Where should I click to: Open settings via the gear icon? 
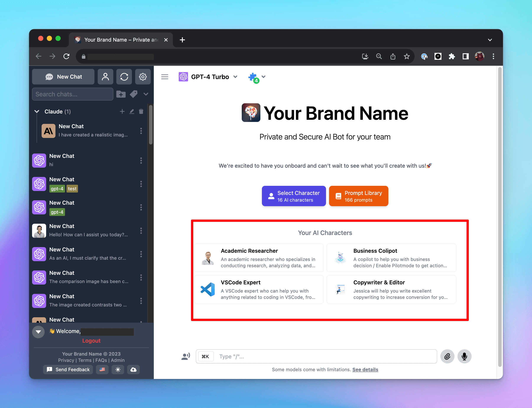143,76
